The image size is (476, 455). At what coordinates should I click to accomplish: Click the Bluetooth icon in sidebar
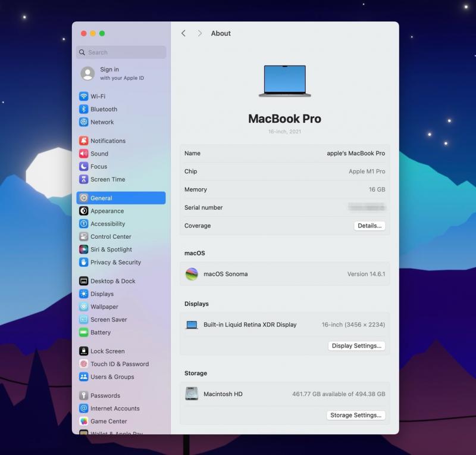point(83,109)
